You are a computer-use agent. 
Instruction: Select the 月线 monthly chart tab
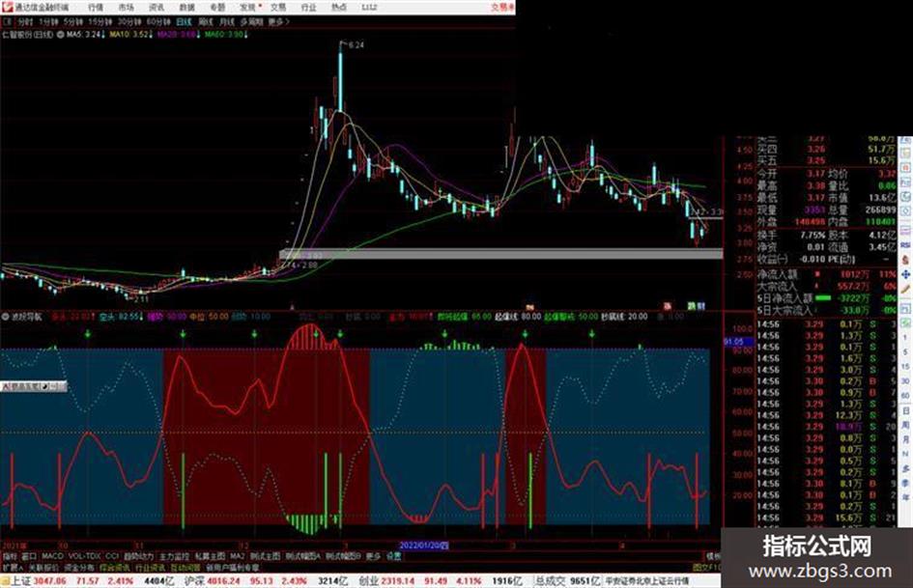[x=226, y=21]
